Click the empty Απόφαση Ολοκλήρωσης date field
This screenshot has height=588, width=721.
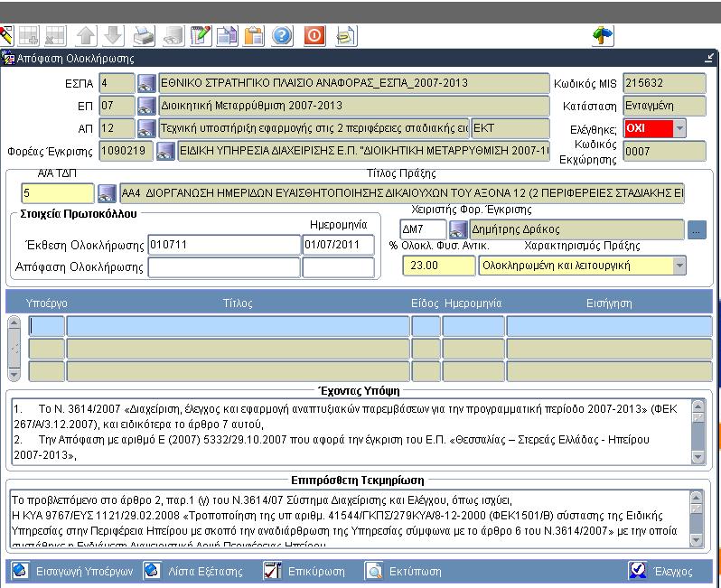[x=338, y=267]
